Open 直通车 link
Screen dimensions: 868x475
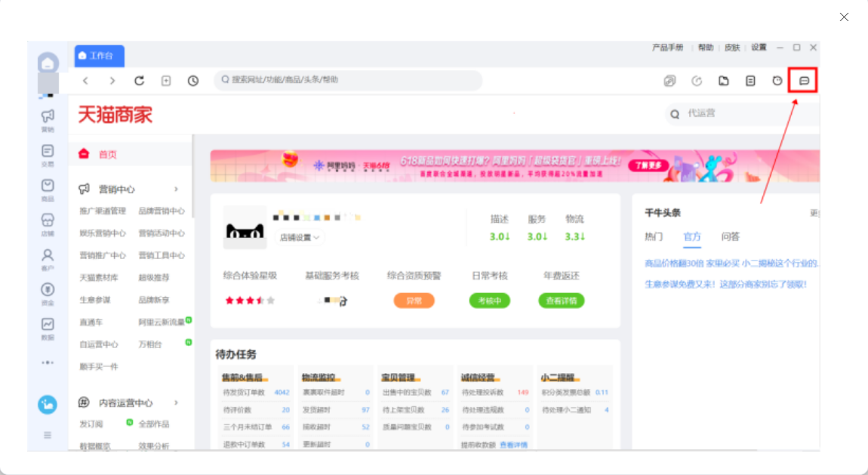pos(91,322)
